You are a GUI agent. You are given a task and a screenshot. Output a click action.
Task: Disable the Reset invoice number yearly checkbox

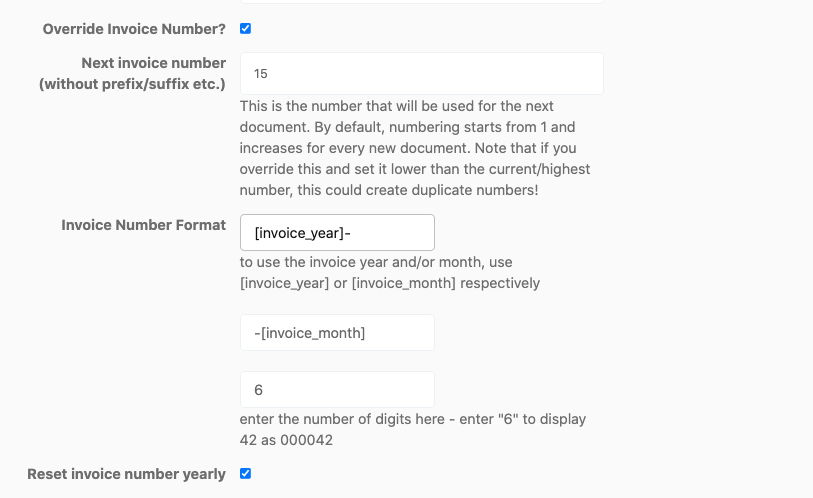(x=245, y=474)
